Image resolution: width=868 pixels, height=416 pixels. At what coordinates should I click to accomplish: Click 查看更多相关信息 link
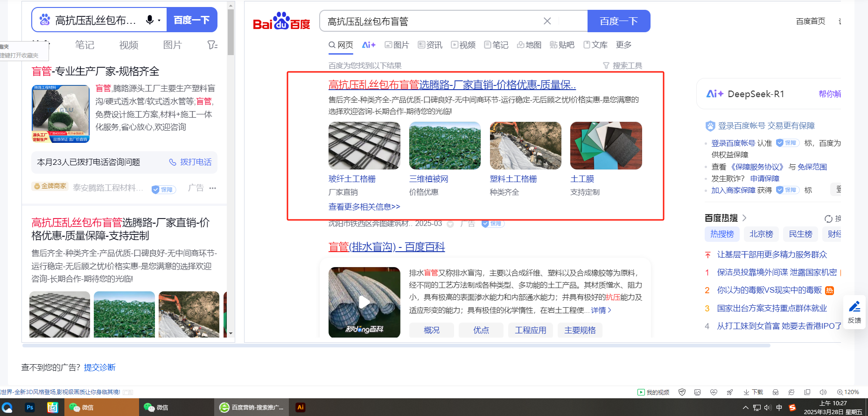pos(364,207)
